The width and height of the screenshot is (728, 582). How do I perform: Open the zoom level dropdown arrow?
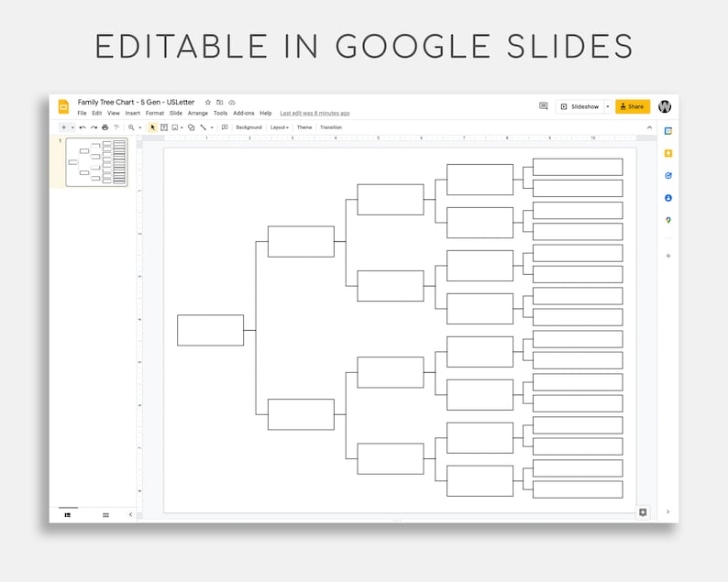(140, 127)
